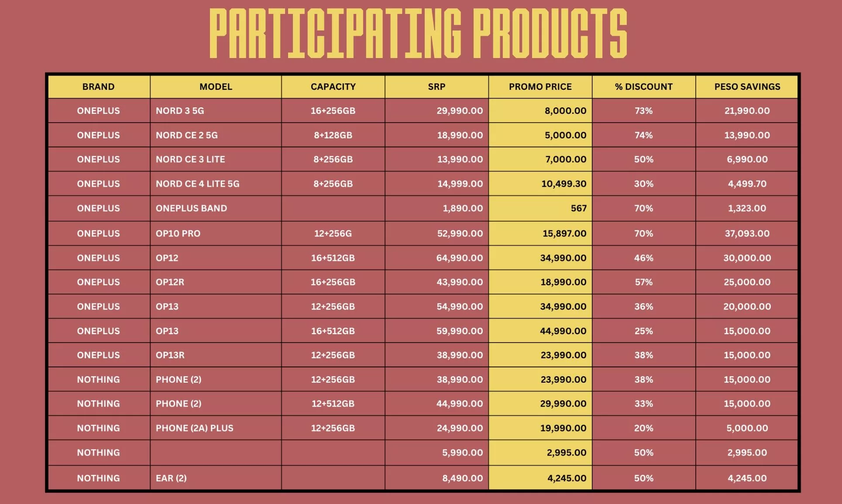Click the 74% discount cell
Viewport: 842px width, 504px height.
click(x=643, y=135)
